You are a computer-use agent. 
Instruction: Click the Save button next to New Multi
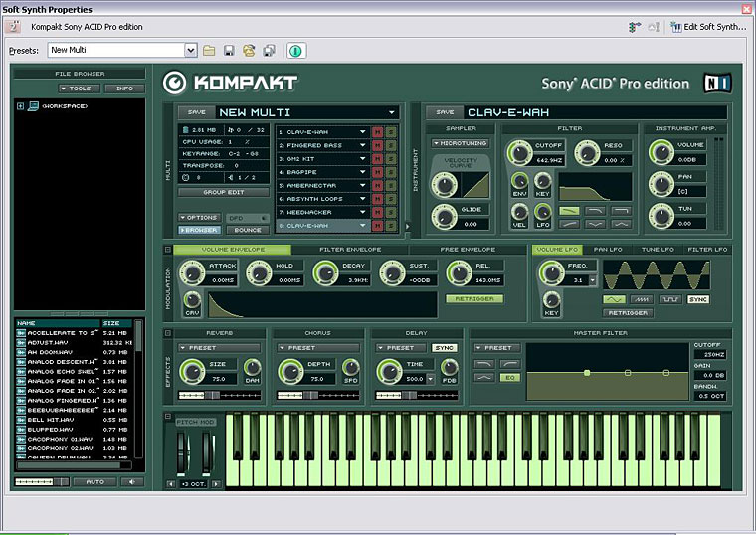196,112
